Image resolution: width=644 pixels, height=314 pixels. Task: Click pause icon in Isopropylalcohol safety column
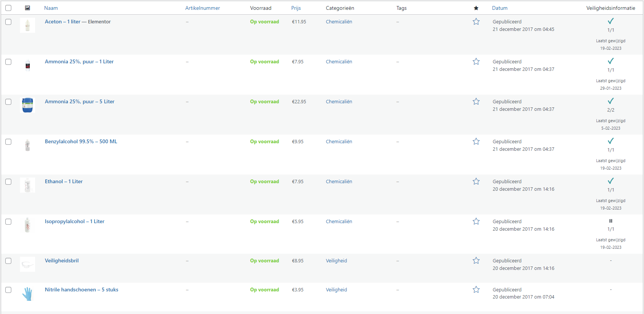[x=611, y=221]
